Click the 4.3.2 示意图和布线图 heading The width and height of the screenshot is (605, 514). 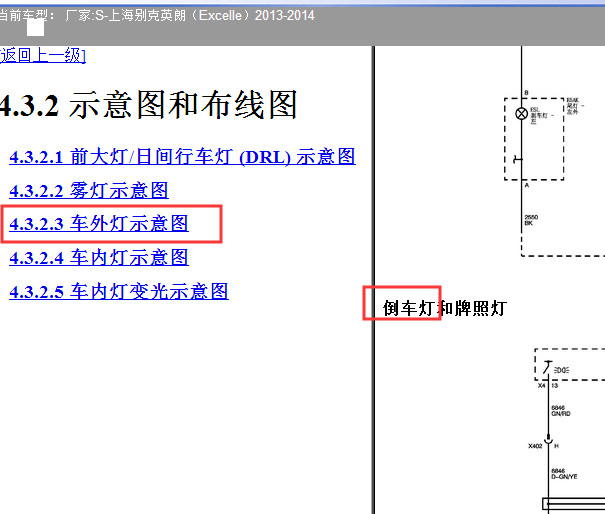tap(148, 105)
